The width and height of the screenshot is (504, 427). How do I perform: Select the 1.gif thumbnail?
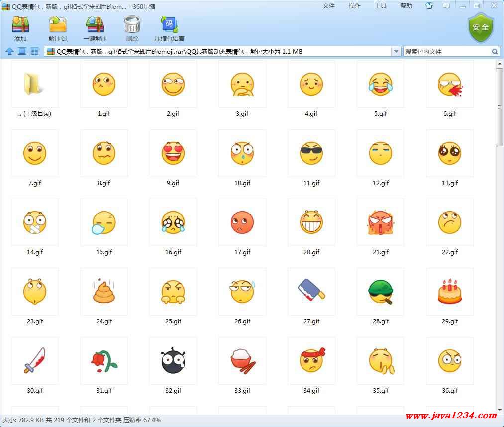[x=104, y=84]
